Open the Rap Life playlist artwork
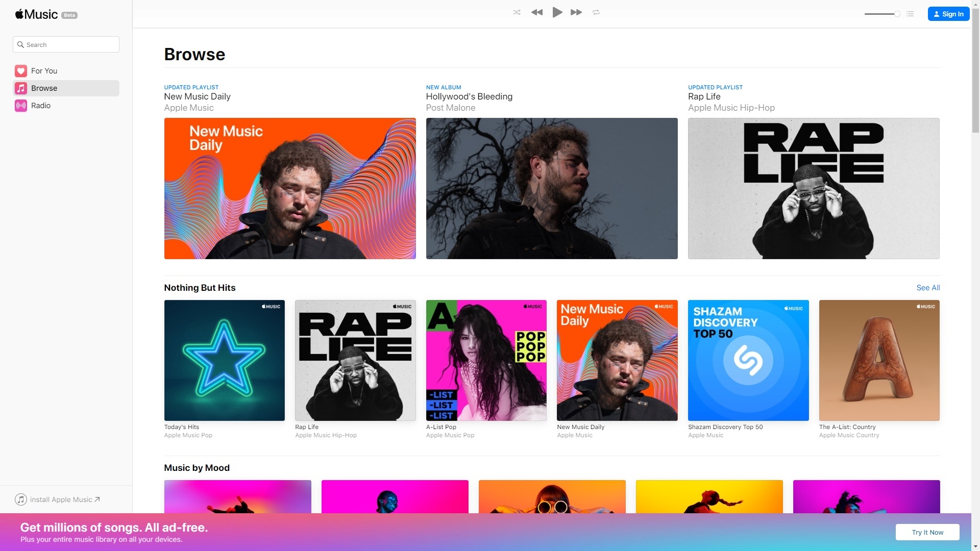The width and height of the screenshot is (980, 551). (813, 188)
